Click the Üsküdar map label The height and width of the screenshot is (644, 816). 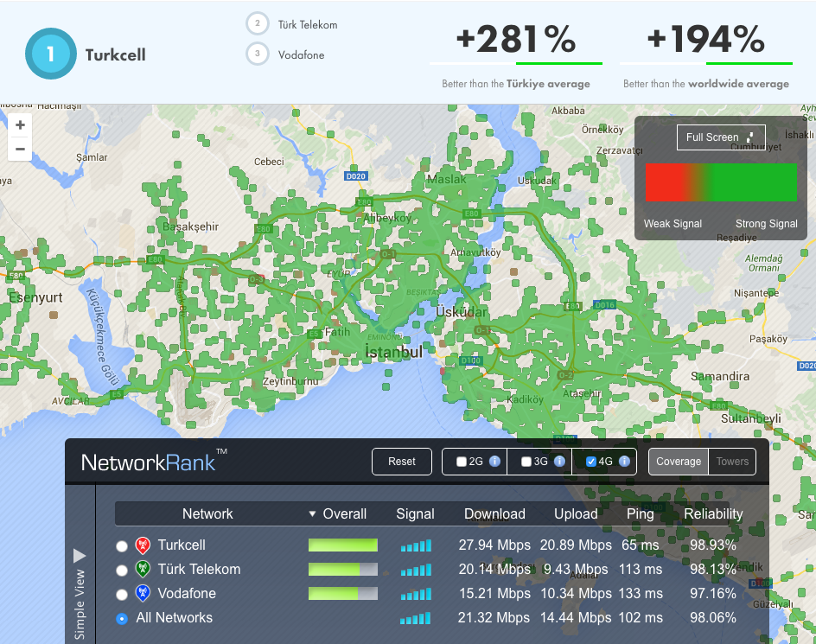pyautogui.click(x=461, y=312)
